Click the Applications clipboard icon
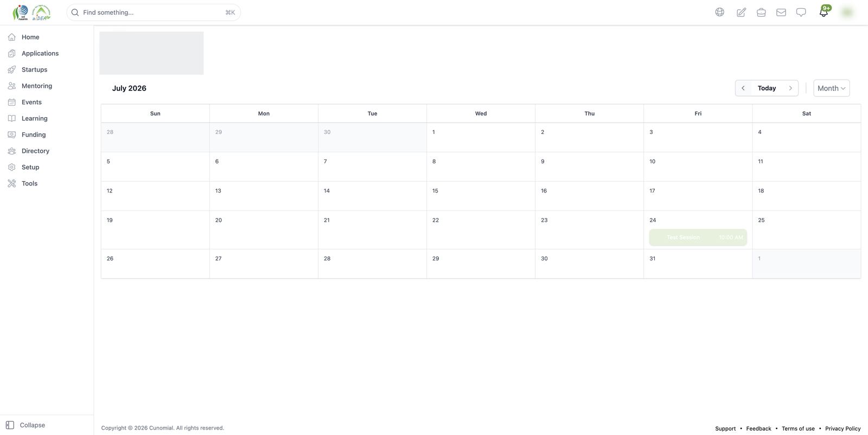 coord(11,53)
